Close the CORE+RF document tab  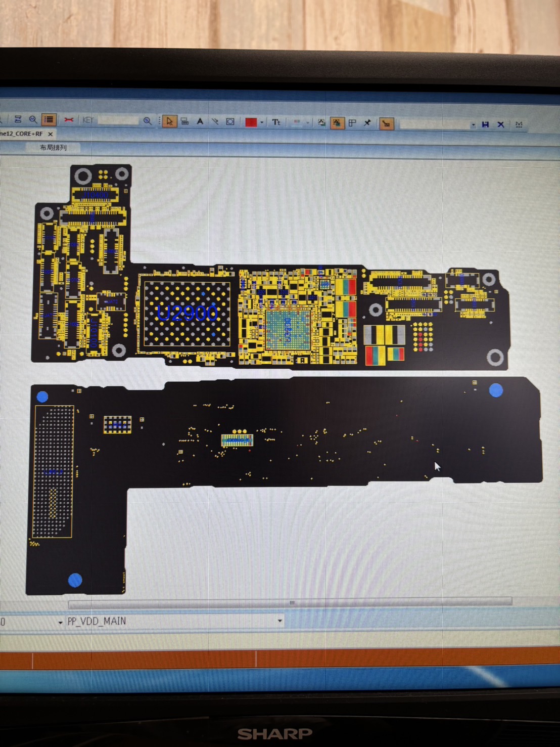click(51, 134)
